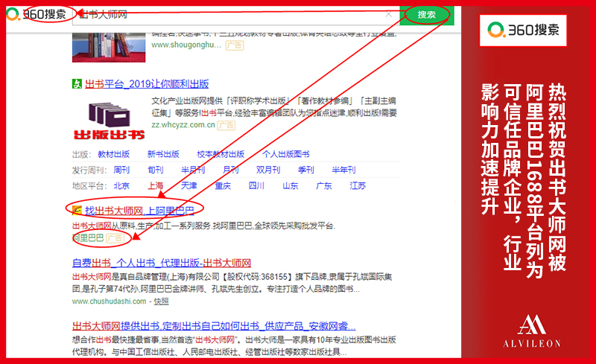Open the 快照 cached snapshot link
This screenshot has height=364, width=596.
[x=161, y=301]
